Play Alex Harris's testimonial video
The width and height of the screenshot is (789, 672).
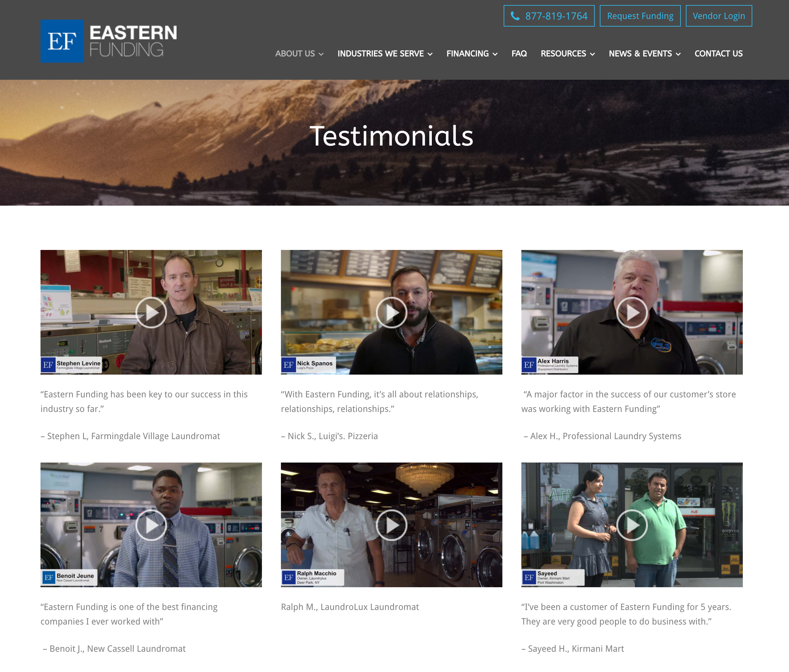tap(632, 312)
